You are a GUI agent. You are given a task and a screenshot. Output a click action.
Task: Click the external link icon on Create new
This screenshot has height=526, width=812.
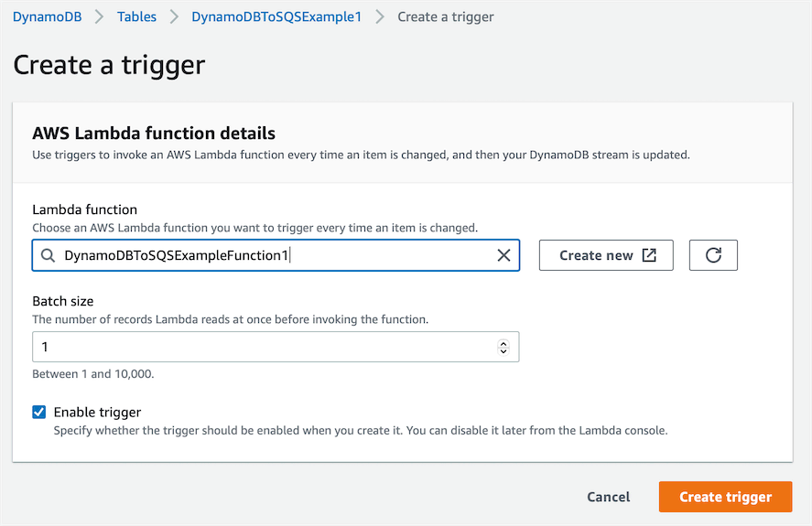pyautogui.click(x=649, y=256)
